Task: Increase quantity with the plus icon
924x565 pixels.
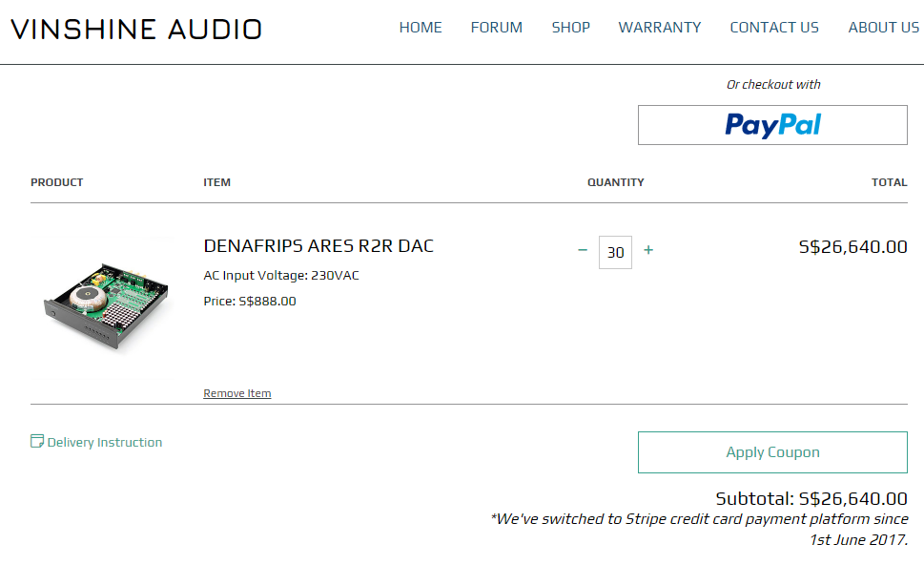Action: point(648,250)
